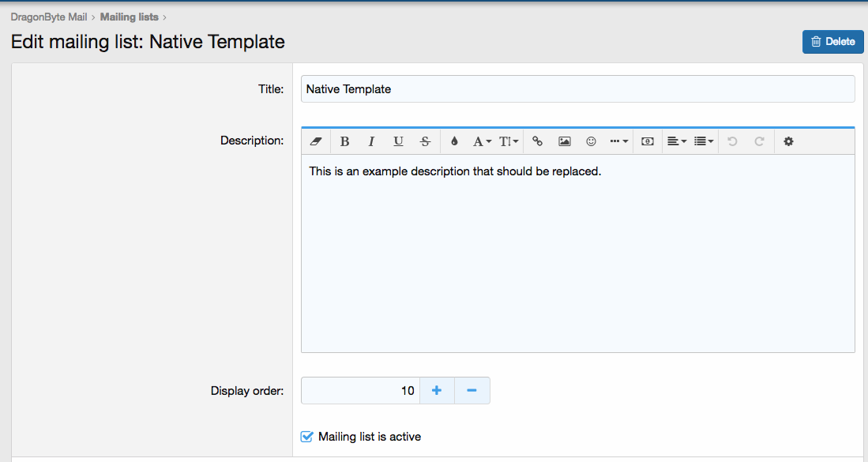This screenshot has width=868, height=462.
Task: Decrease display order with minus button
Action: pyautogui.click(x=472, y=390)
